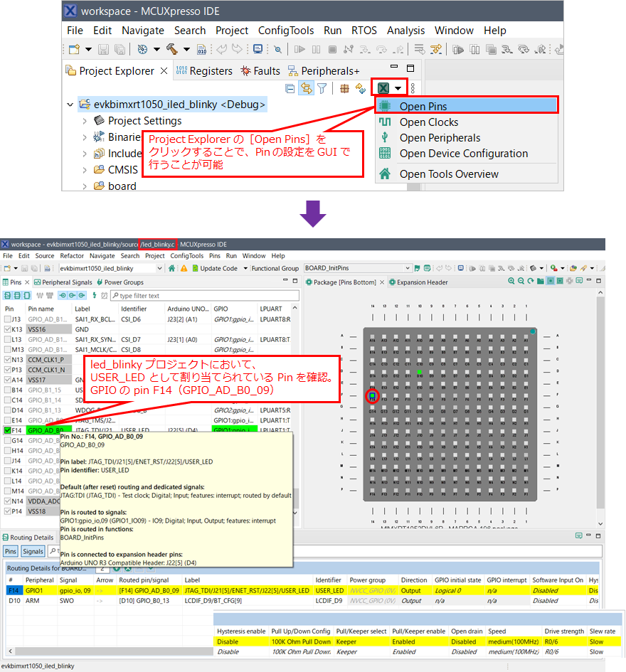Click the save icon in the MCUXpresso toolbar

click(x=104, y=48)
